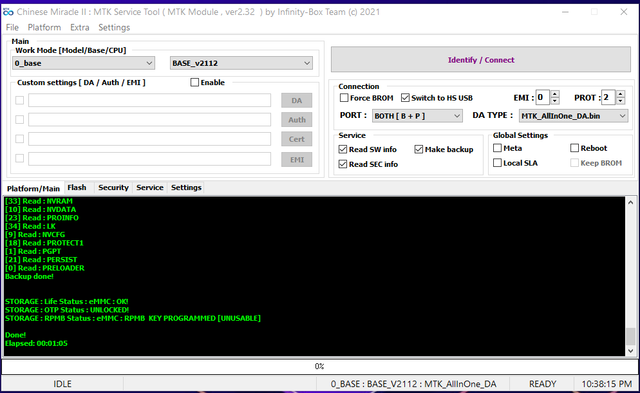Decrease the PROT stepper value

coord(620,101)
